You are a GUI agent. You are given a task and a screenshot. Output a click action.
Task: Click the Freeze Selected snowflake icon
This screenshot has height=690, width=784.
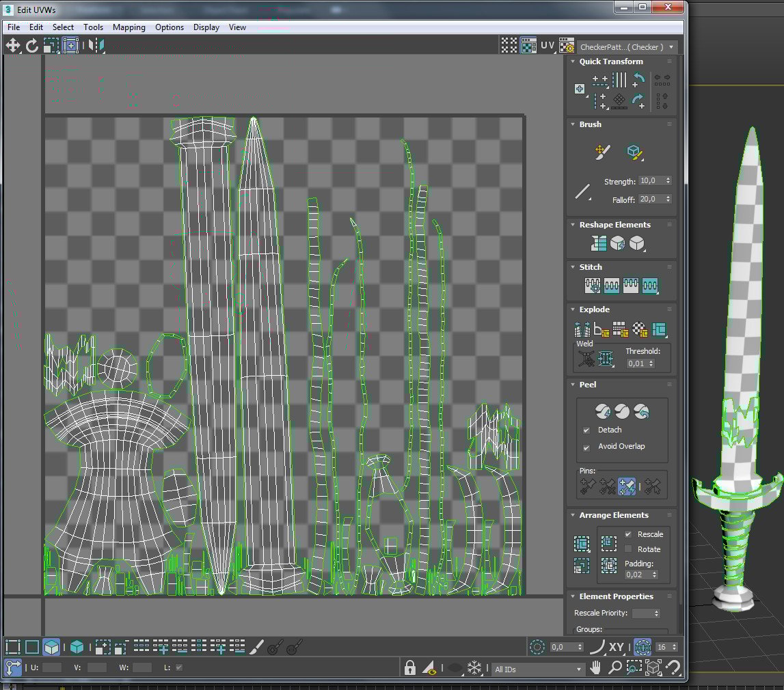pyautogui.click(x=474, y=667)
